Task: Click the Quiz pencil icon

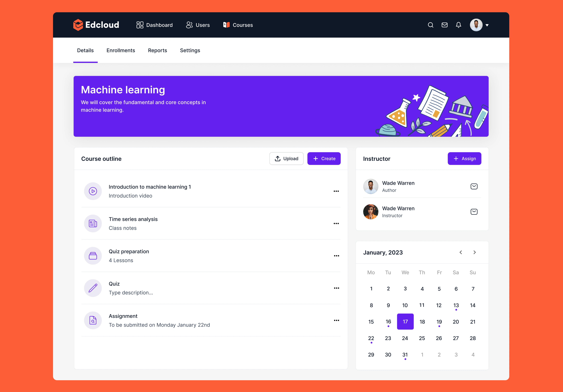Action: click(x=93, y=288)
